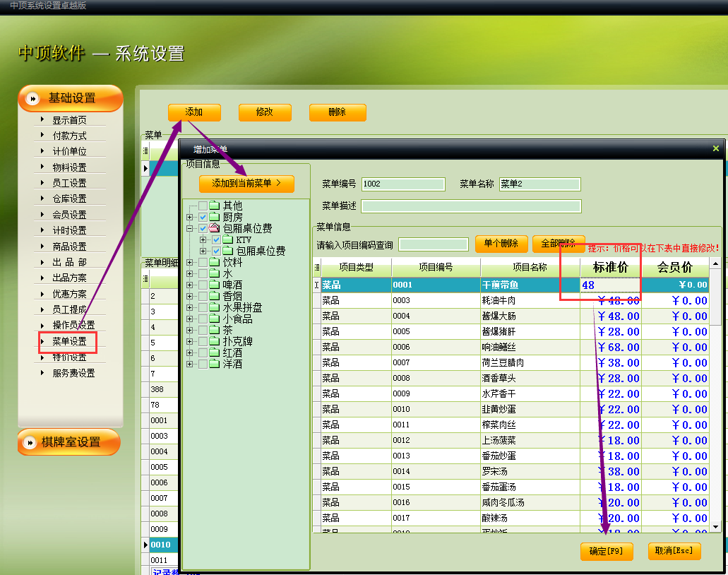Screen dimensions: 728x575
Task: Confirm with the 确定[F9] button
Action: pyautogui.click(x=606, y=552)
